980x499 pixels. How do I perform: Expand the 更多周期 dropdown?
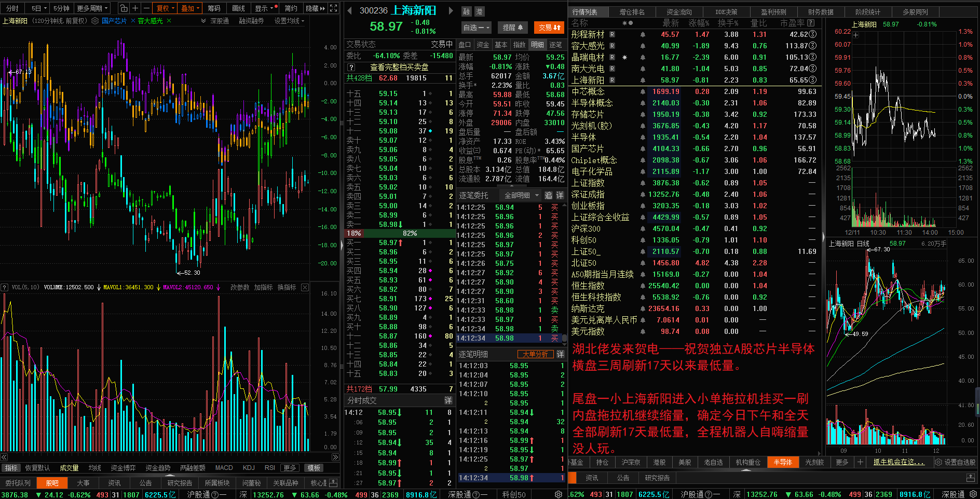click(92, 8)
